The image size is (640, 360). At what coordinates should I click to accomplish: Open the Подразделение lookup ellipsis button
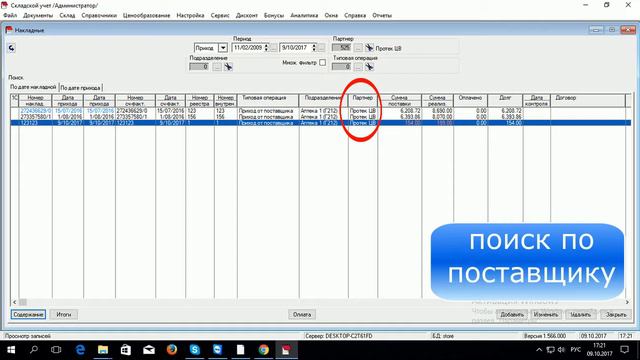point(217,67)
